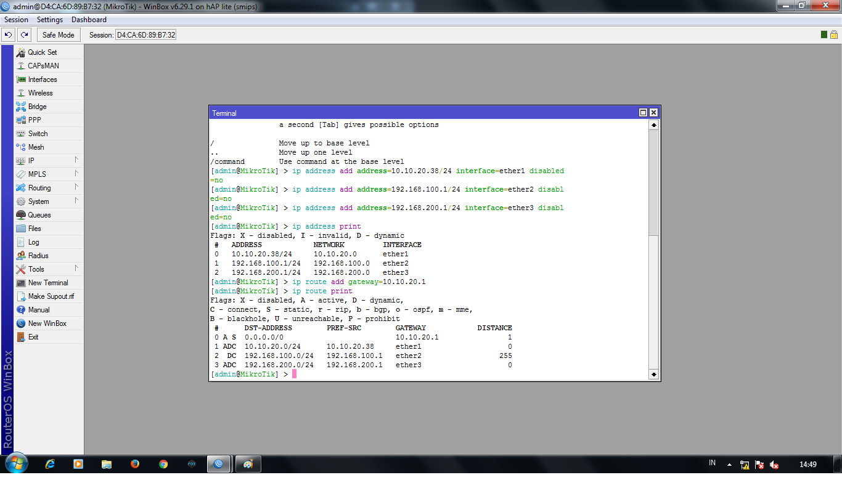Click the "PREF-SRC" column header

tap(344, 328)
